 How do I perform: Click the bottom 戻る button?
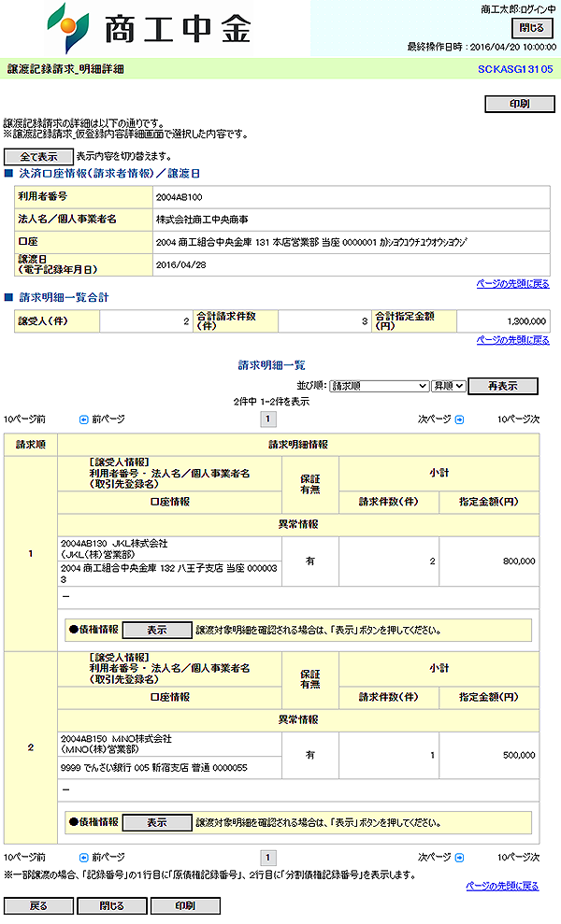click(x=38, y=905)
